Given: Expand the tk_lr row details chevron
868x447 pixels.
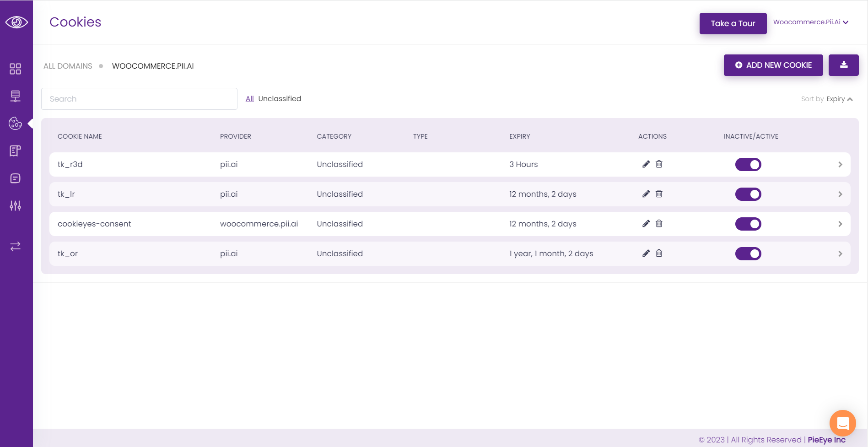Looking at the screenshot, I should point(840,194).
